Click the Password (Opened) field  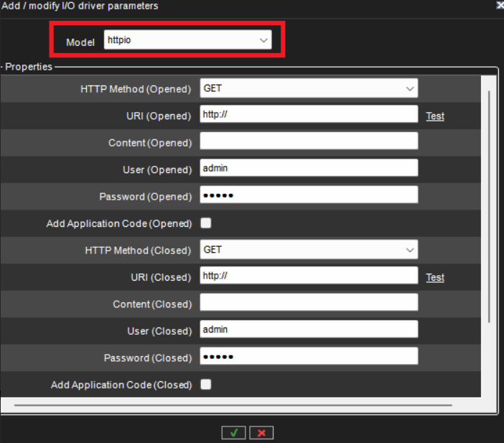[309, 195]
